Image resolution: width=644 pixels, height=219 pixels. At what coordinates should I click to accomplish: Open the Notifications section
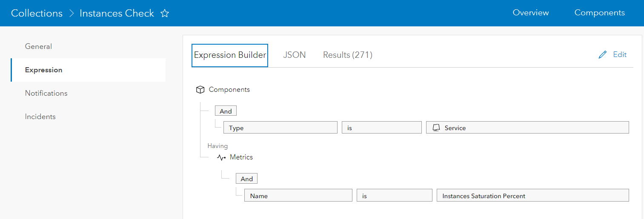pos(46,93)
